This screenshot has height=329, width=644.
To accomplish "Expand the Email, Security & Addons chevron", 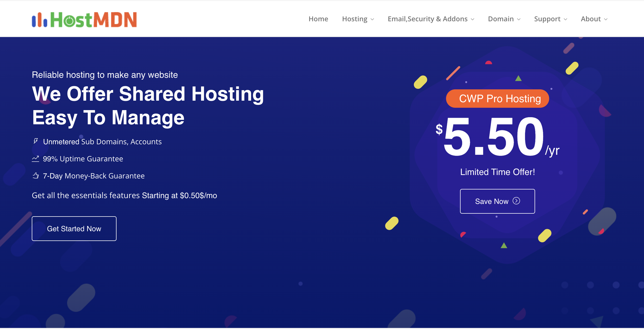I will click(472, 19).
